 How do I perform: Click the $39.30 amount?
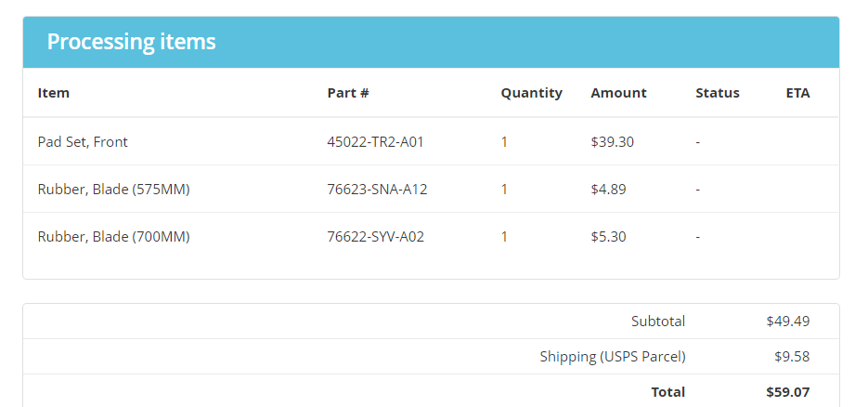613,142
